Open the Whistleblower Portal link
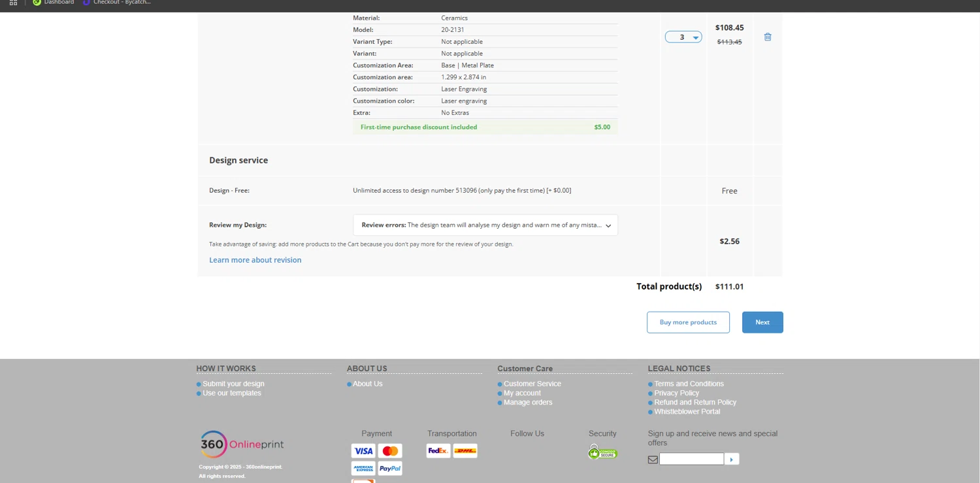 (687, 412)
